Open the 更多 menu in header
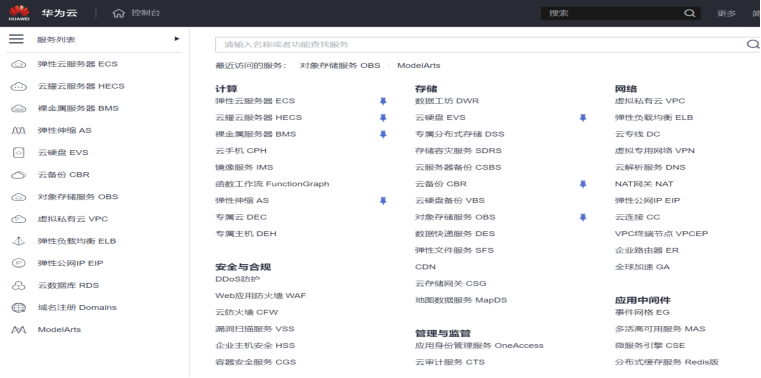Image resolution: width=761 pixels, height=378 pixels. tap(727, 13)
